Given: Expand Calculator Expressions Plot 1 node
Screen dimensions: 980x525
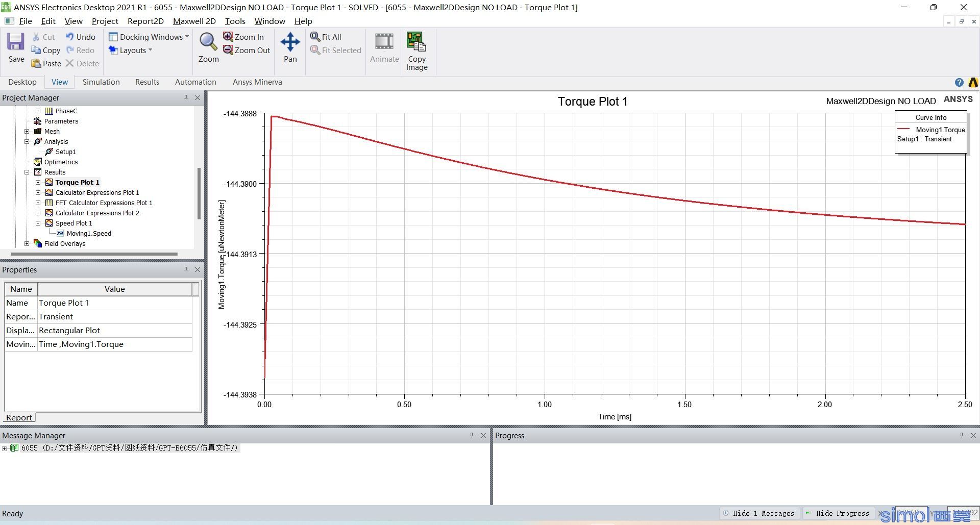Looking at the screenshot, I should (x=38, y=192).
